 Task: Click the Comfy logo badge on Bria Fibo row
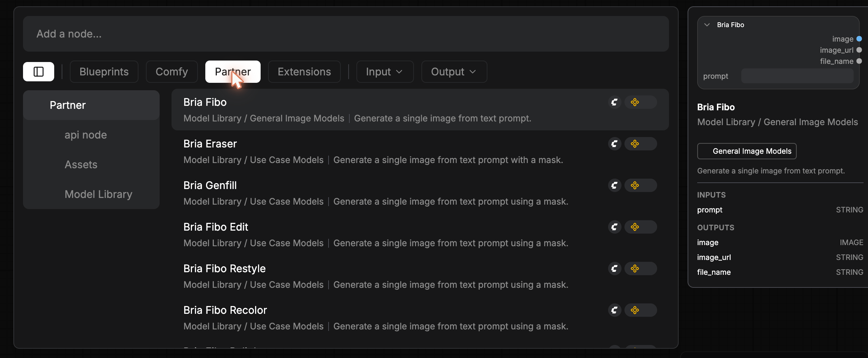coord(614,102)
